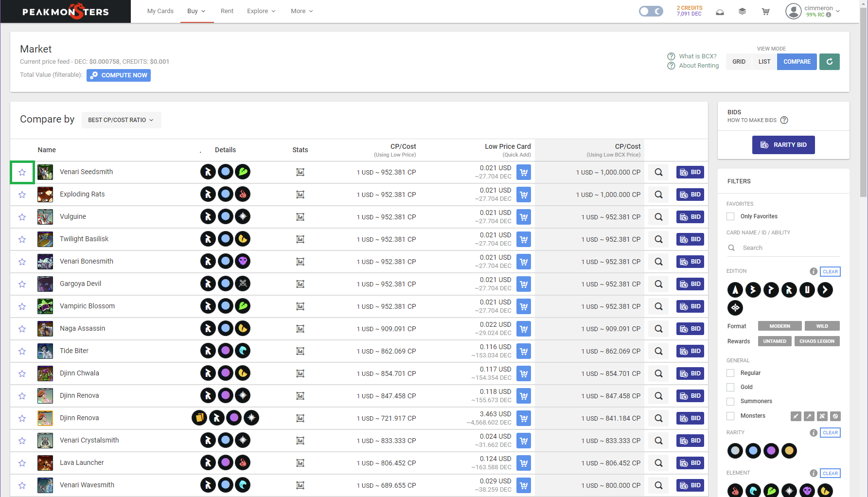Select the Death skull element filter
The image size is (868, 497).
(x=807, y=490)
